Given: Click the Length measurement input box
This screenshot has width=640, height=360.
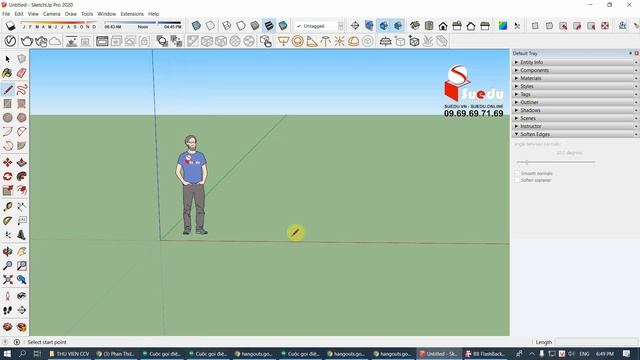Looking at the screenshot, I should click(x=596, y=342).
